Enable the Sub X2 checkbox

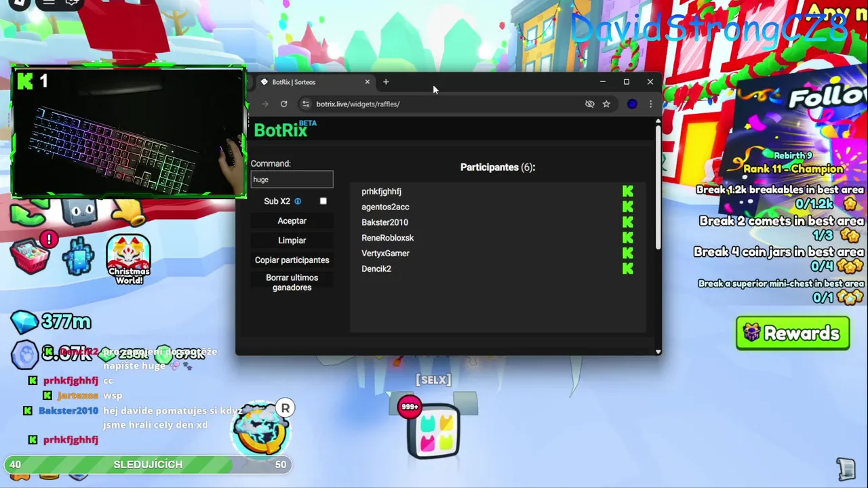[x=323, y=201]
